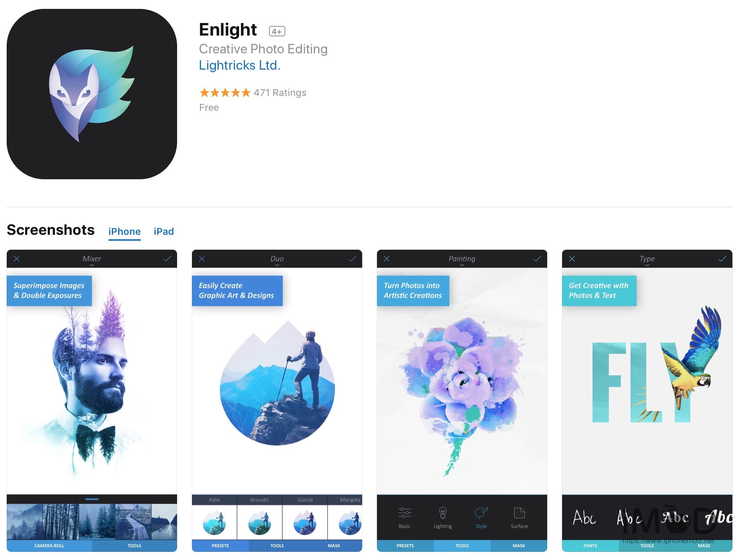Switch to iPad screenshots tab
Viewport: 738px width, 560px height.
tap(164, 231)
